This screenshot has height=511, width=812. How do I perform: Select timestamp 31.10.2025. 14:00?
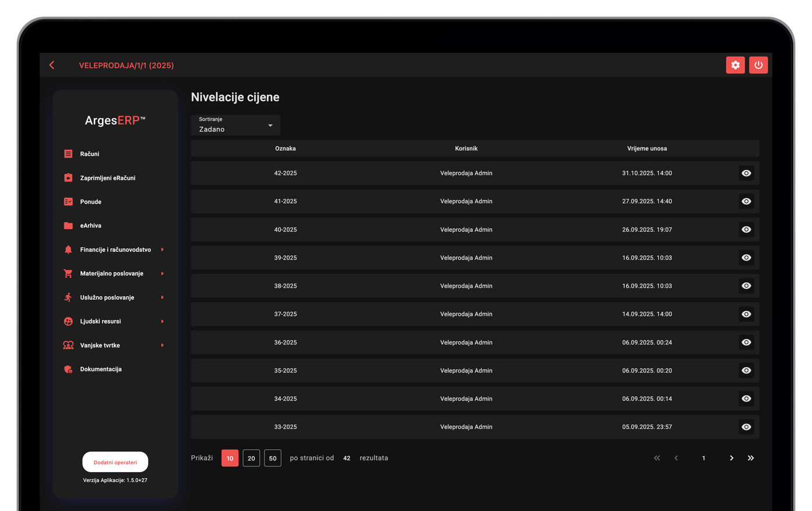pyautogui.click(x=647, y=173)
